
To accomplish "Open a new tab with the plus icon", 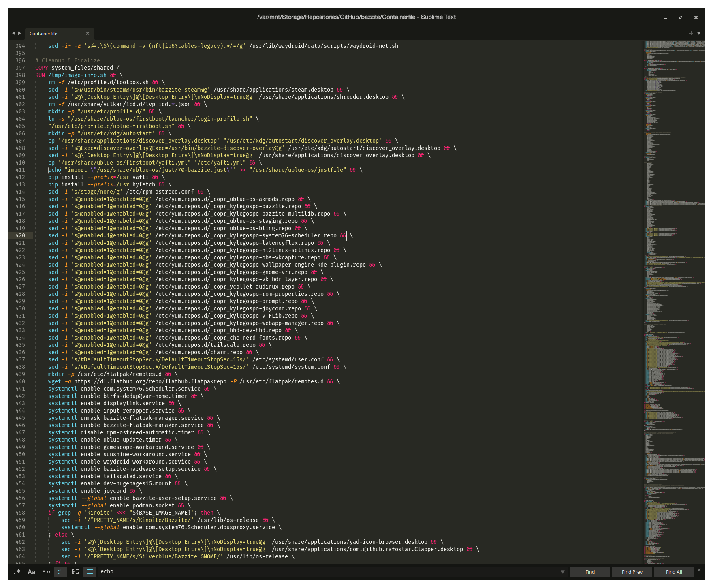I will click(691, 33).
